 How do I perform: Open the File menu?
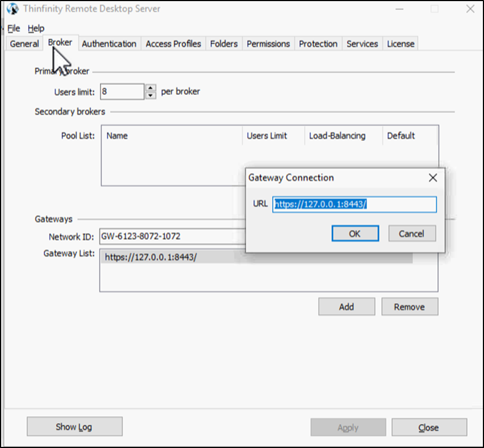[14, 28]
